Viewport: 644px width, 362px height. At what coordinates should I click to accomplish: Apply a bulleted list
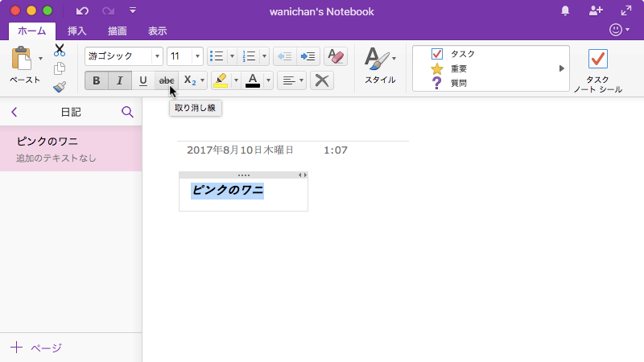point(217,56)
